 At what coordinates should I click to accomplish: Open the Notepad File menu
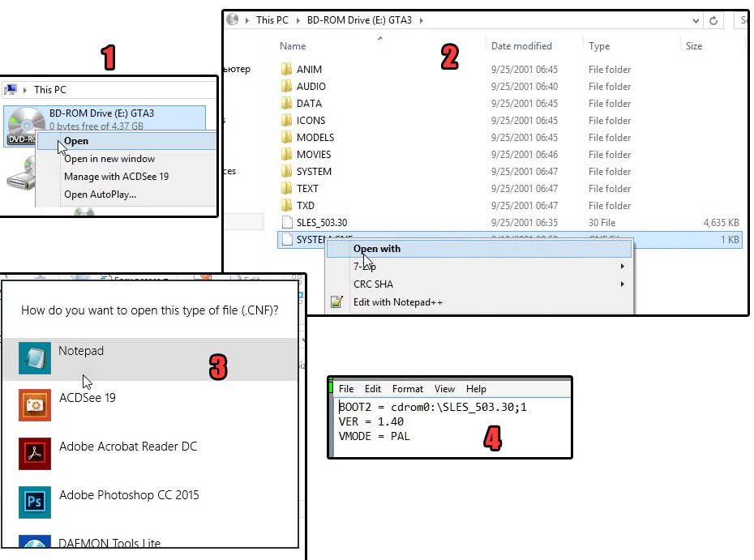(x=345, y=388)
